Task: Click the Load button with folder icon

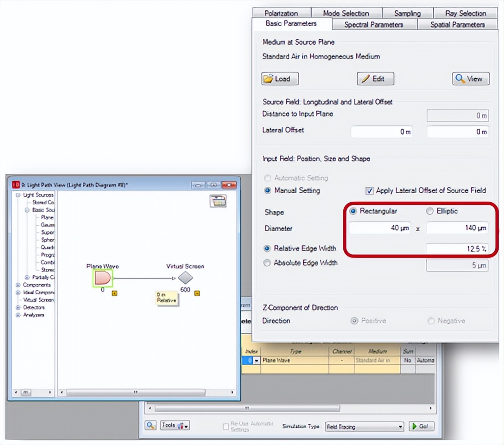Action: click(x=280, y=79)
